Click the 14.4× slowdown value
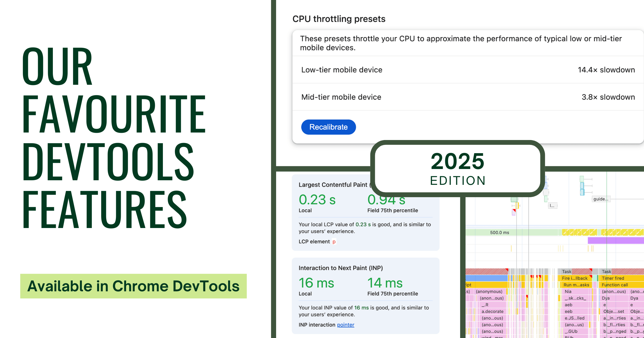644x338 pixels. 606,70
